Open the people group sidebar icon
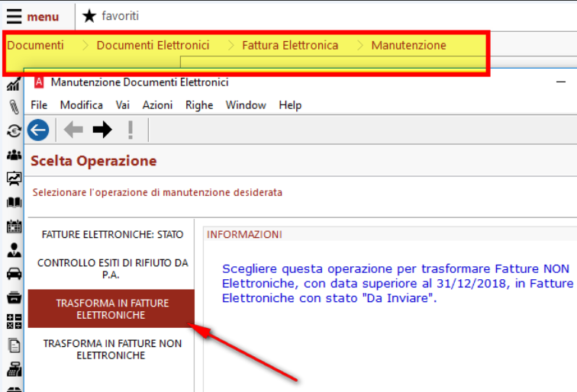The height and width of the screenshot is (392, 577). coord(14,155)
